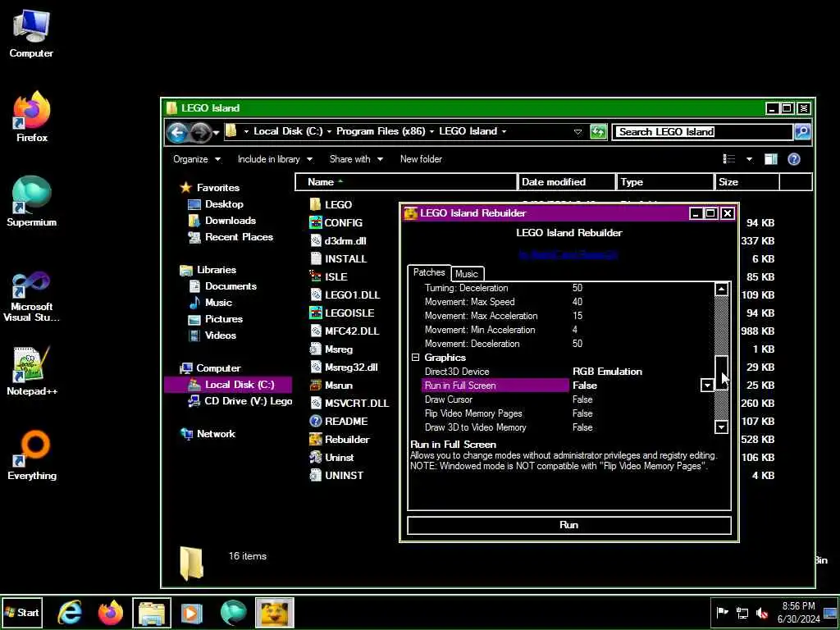840x630 pixels.
Task: Select the MSVCRT.DLL file
Action: pos(349,403)
